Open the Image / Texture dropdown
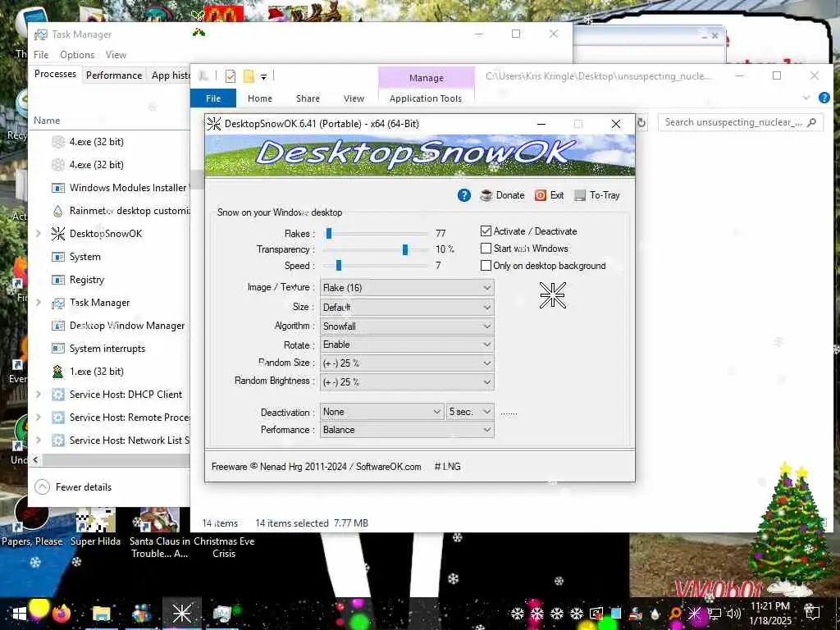This screenshot has height=630, width=840. coord(407,288)
